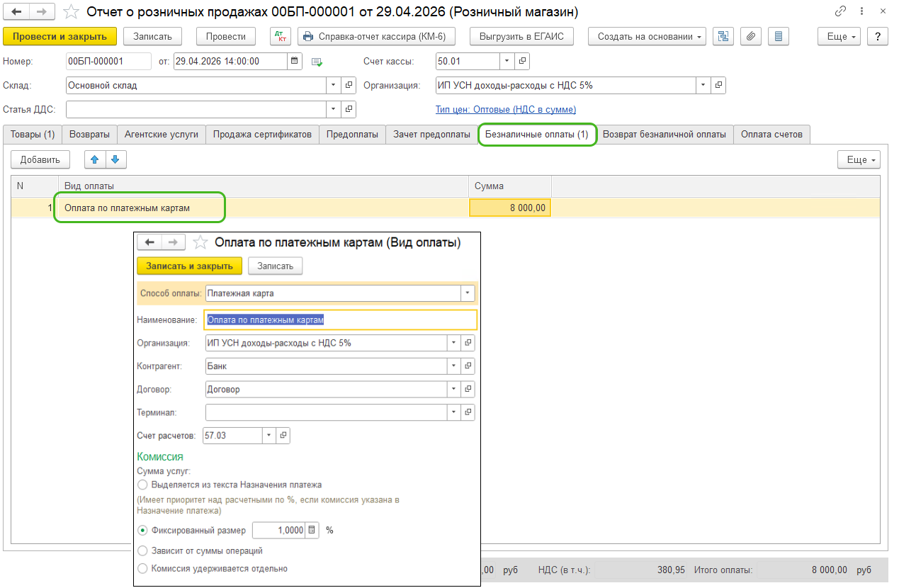
Task: Open Банк counterparty form
Action: click(468, 366)
